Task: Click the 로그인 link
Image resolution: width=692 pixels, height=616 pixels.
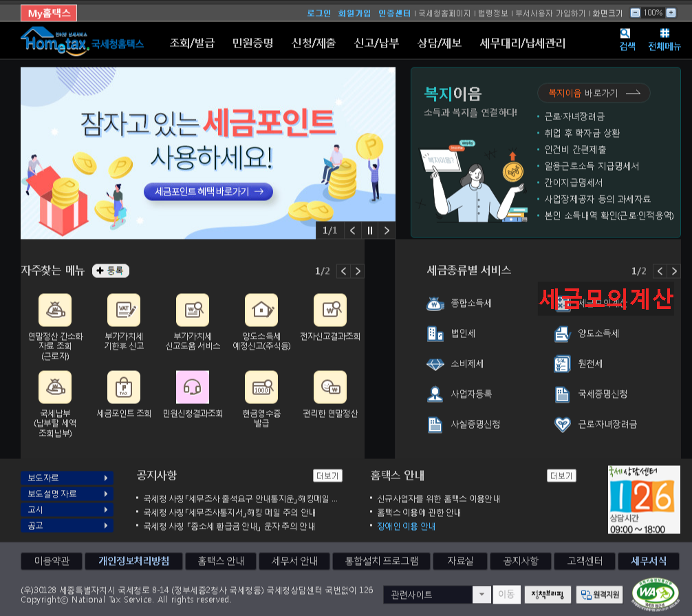Action: (319, 13)
